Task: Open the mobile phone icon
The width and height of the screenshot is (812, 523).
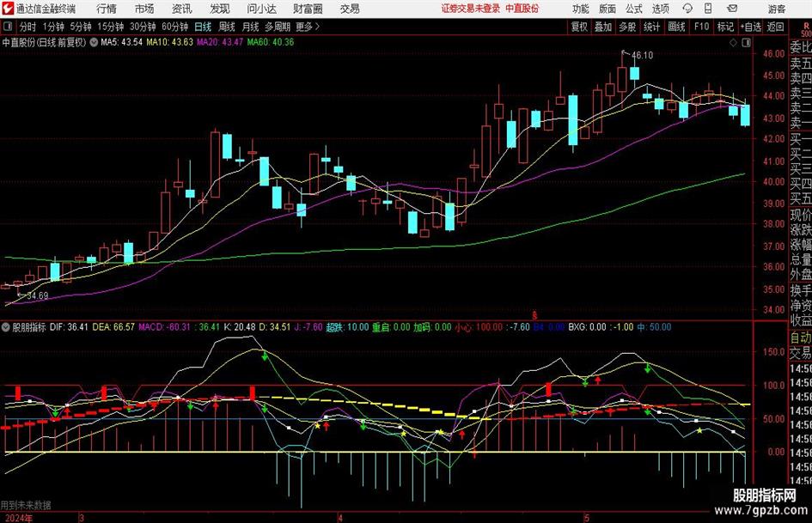Action: [708, 9]
